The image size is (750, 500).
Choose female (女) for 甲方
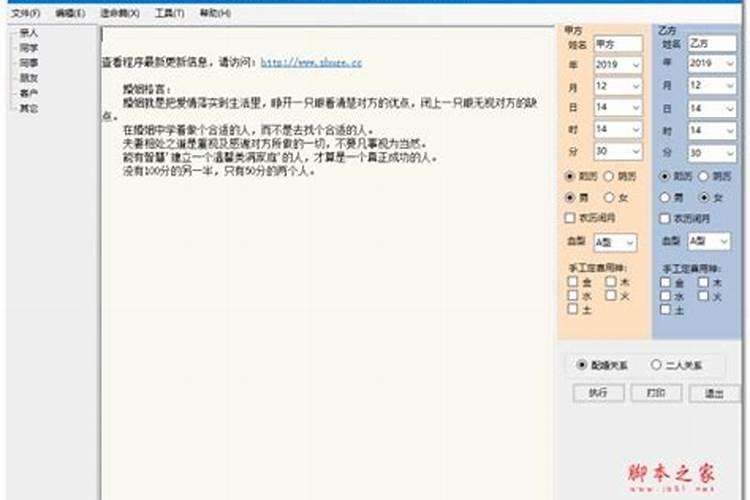click(608, 197)
